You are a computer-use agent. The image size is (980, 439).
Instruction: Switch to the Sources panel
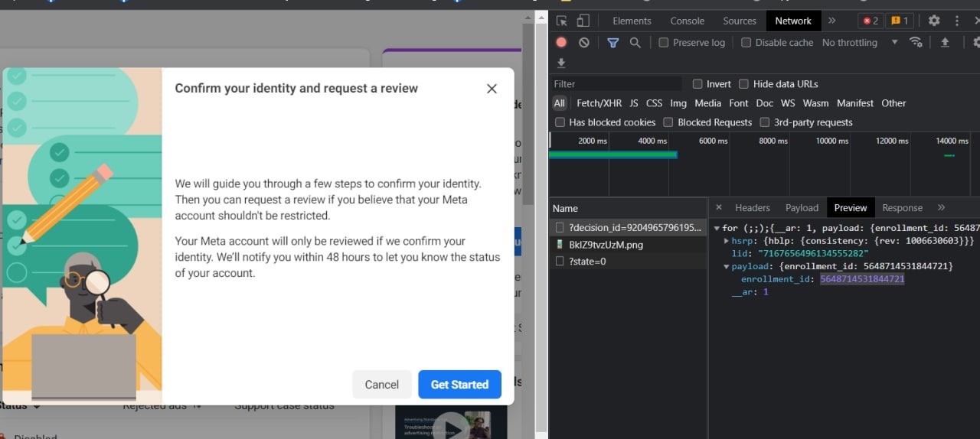(740, 21)
